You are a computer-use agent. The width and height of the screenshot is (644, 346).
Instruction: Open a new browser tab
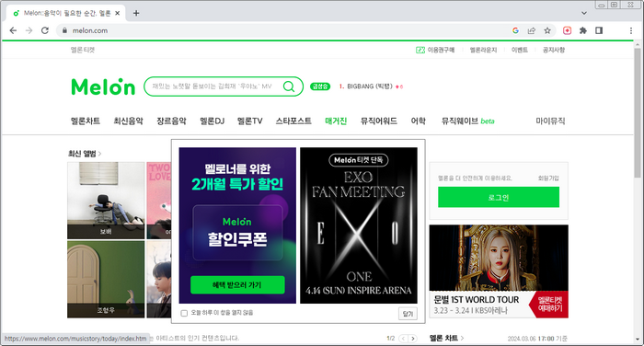[136, 13]
